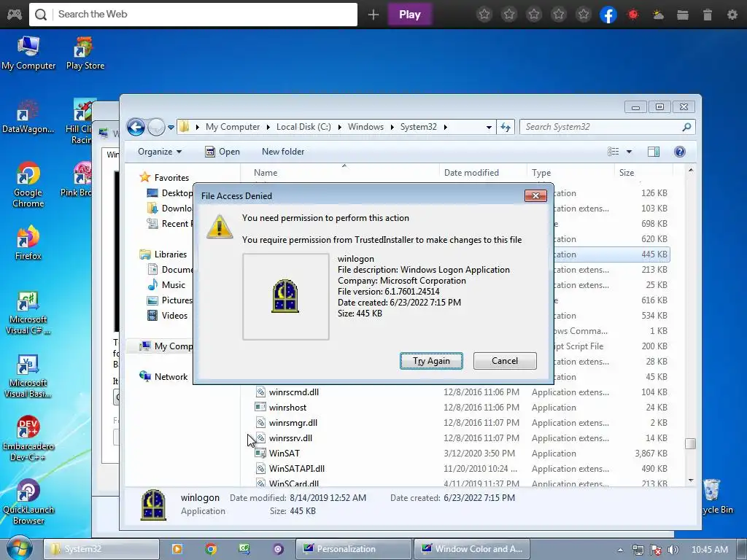
Task: Select Music library in sidebar
Action: pos(166,285)
